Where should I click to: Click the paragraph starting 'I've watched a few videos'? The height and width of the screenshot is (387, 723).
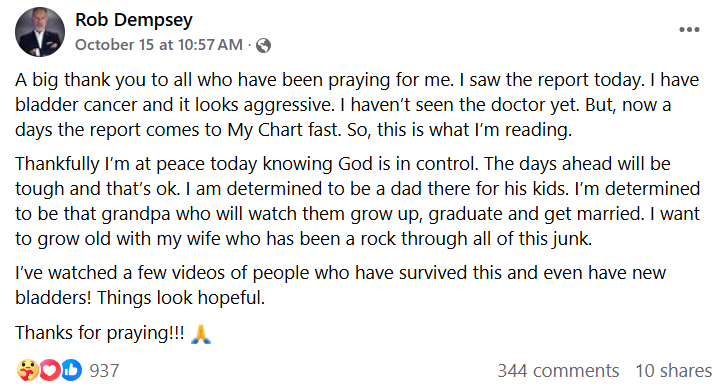tap(341, 285)
